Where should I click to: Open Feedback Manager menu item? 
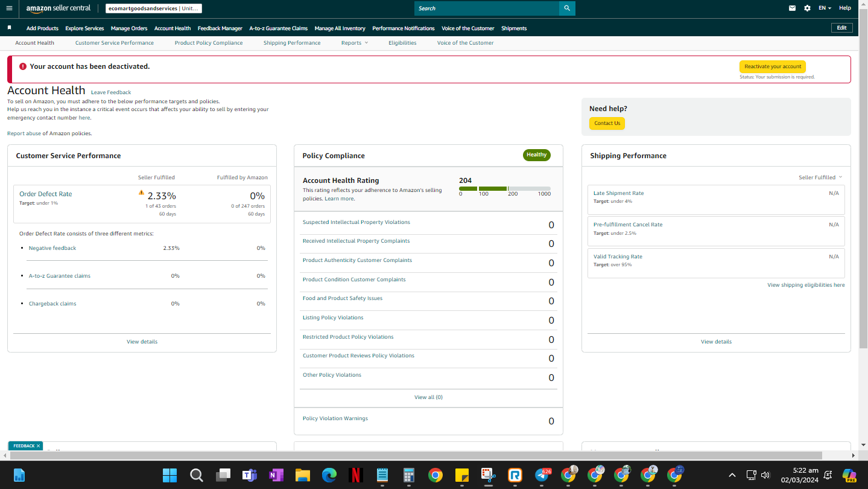(220, 28)
